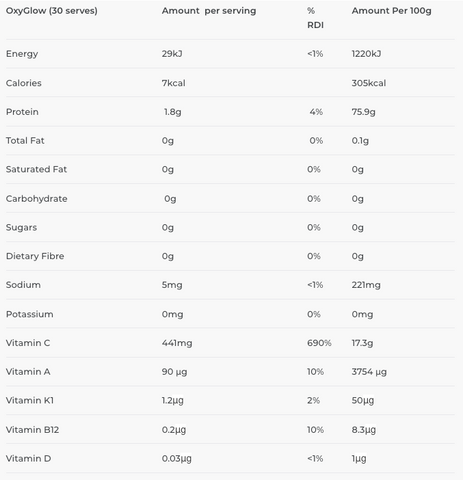Click the % RDI column header
The image size is (463, 480).
315,18
